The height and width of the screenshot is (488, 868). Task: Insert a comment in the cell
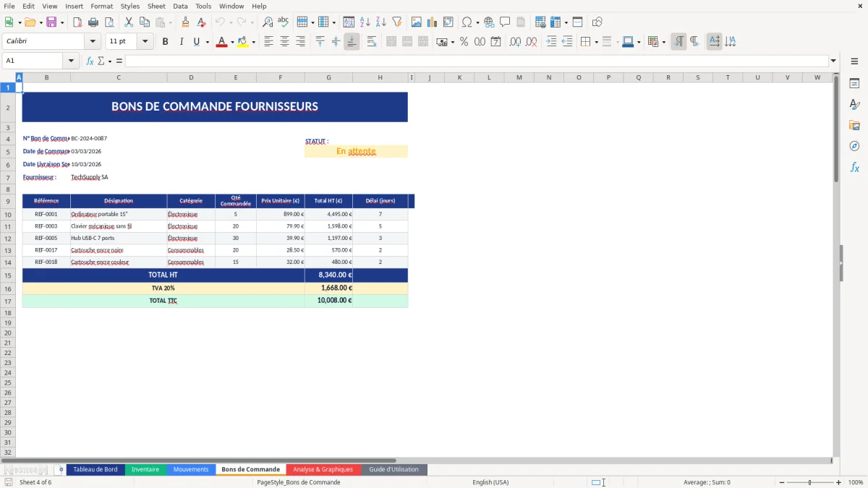click(506, 22)
